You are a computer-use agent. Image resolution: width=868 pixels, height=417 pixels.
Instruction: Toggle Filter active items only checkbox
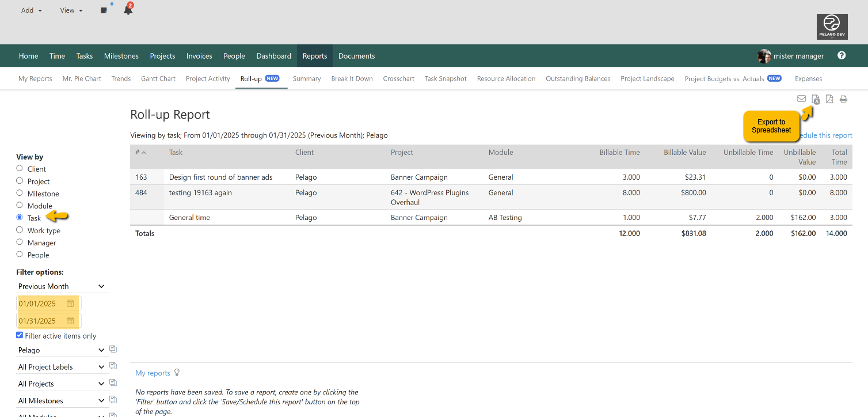coord(20,335)
